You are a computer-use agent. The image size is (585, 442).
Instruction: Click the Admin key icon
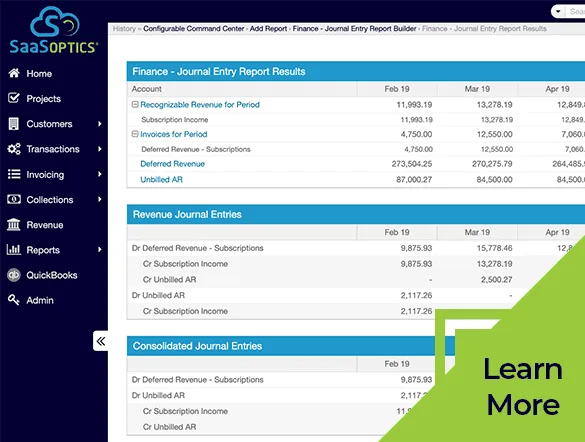pyautogui.click(x=14, y=300)
